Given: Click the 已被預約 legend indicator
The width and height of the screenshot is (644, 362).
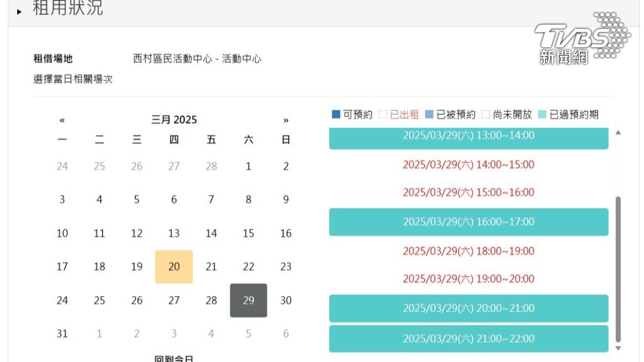Looking at the screenshot, I should point(429,114).
